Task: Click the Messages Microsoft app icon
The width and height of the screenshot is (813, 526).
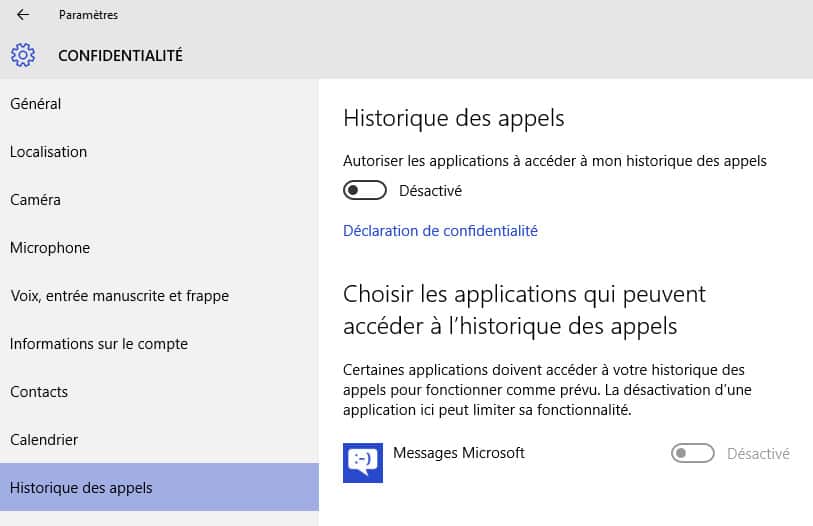Action: [363, 463]
